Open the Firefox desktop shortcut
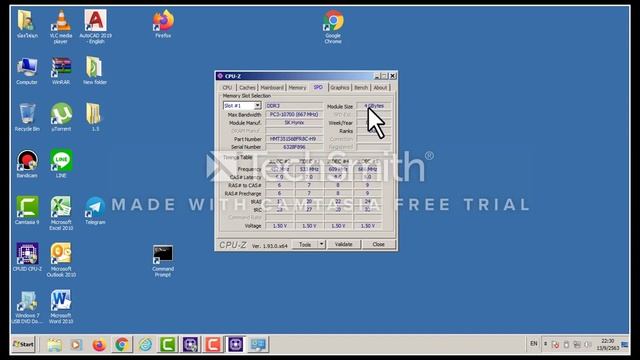The height and width of the screenshot is (360, 640). coord(163,24)
